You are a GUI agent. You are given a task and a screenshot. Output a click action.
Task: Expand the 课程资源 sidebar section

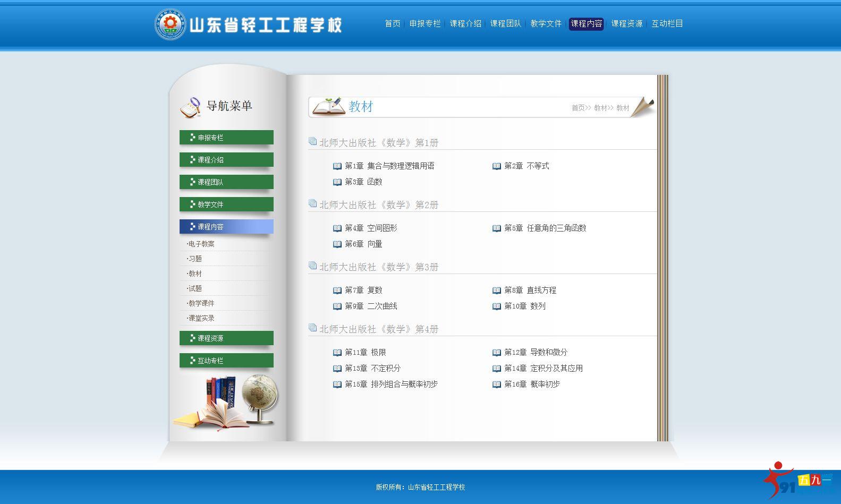pyautogui.click(x=226, y=338)
